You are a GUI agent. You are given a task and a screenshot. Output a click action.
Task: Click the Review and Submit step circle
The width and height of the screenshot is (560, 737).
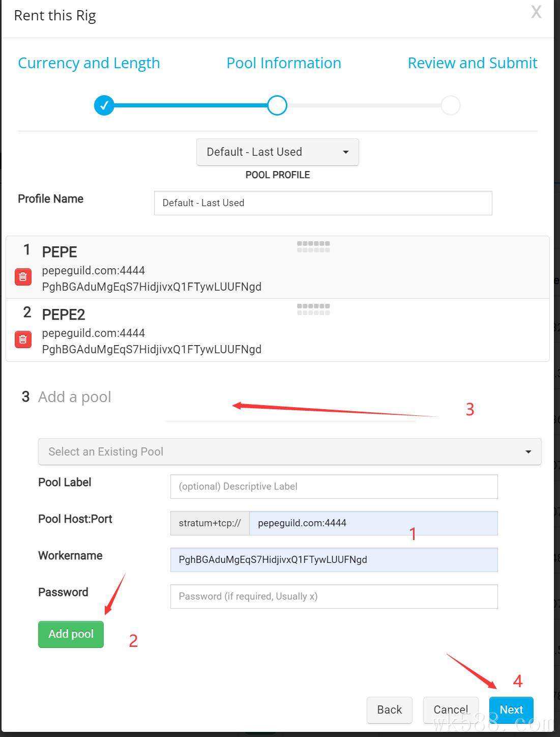coord(451,105)
